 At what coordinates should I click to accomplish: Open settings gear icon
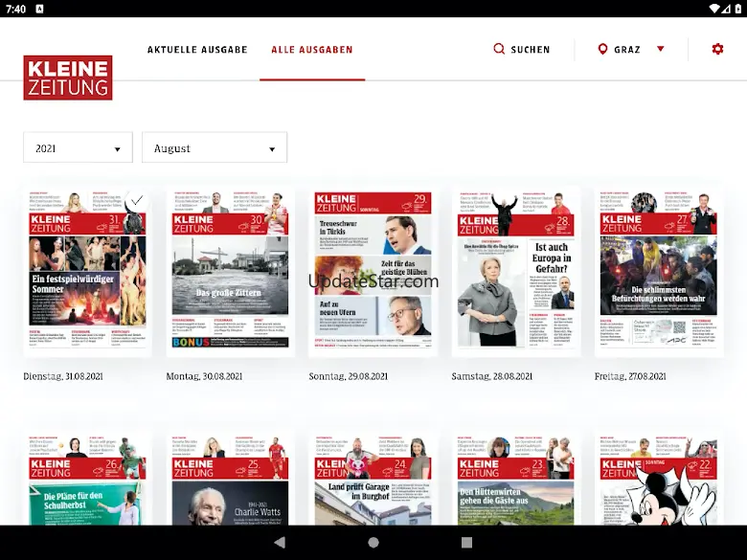pyautogui.click(x=717, y=49)
